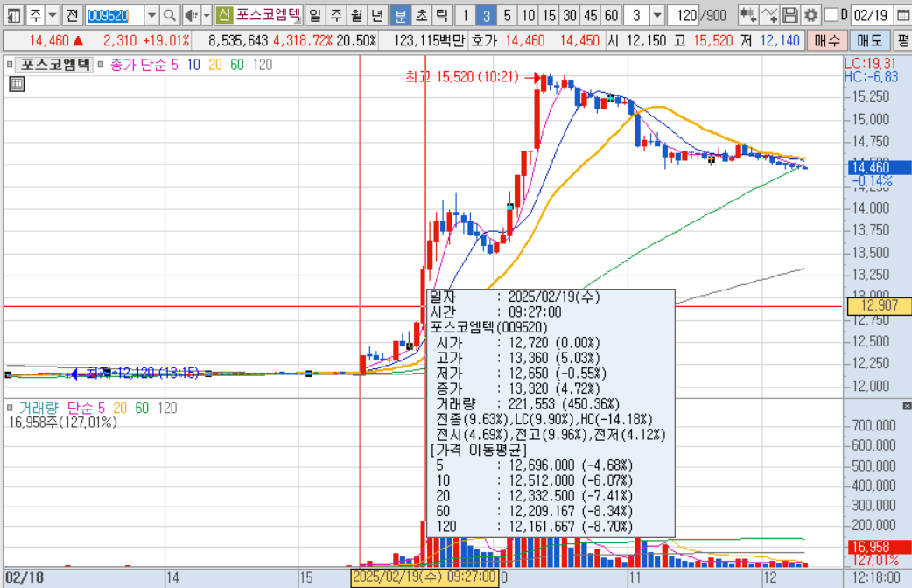Select the 45 minute interval button
Screen dimensions: 912x588
click(x=591, y=15)
